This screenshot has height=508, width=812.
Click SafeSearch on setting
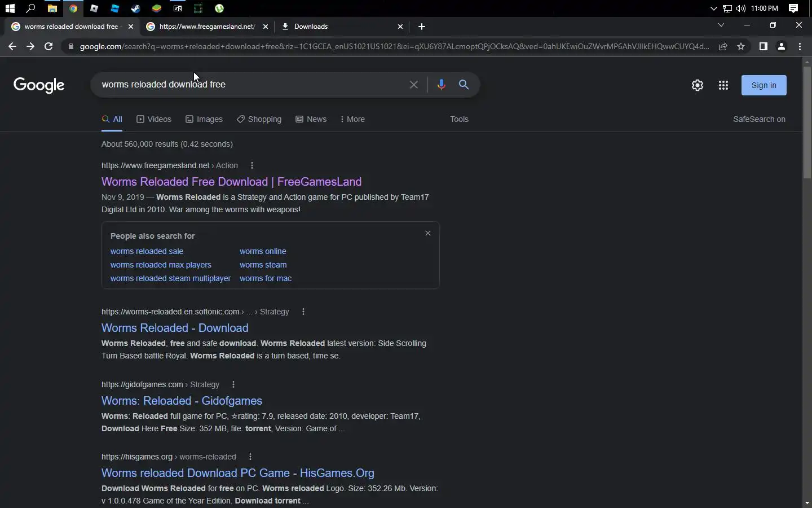click(759, 119)
